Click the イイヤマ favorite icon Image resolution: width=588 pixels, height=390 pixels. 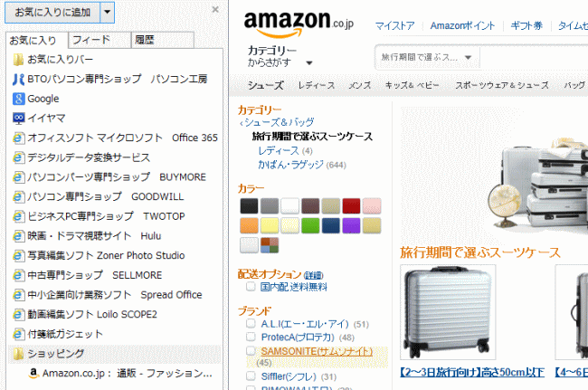18,119
